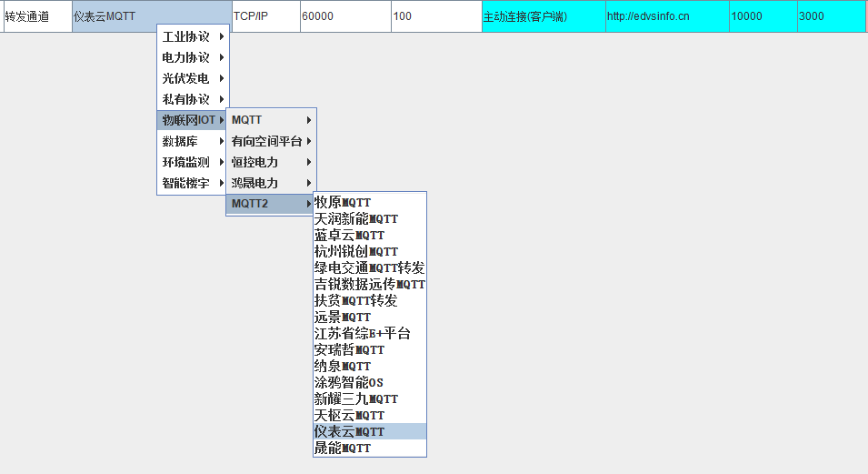This screenshot has width=868, height=474.
Task: Click the arrow next to 环境监测
Action: point(222,163)
